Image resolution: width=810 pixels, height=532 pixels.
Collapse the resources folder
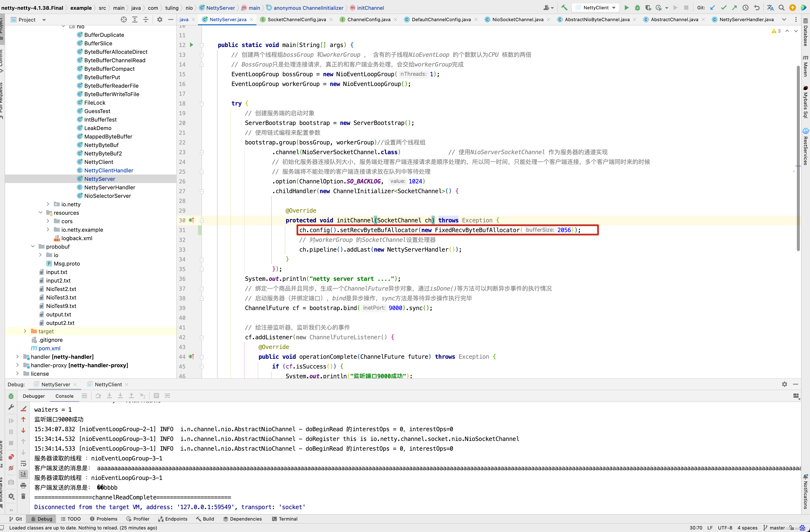point(40,213)
